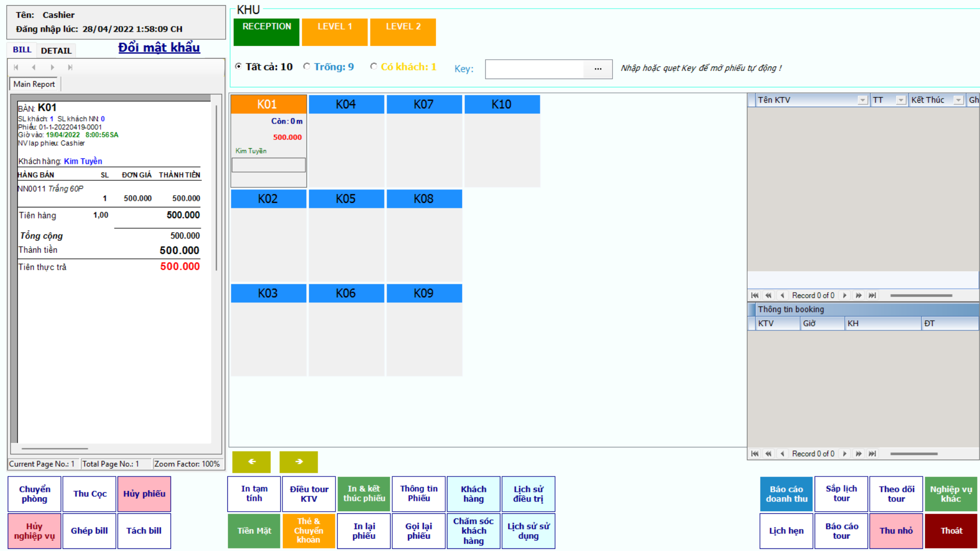This screenshot has width=980, height=551.
Task: Select the "Tất cả: 10" radio option
Action: (238, 66)
